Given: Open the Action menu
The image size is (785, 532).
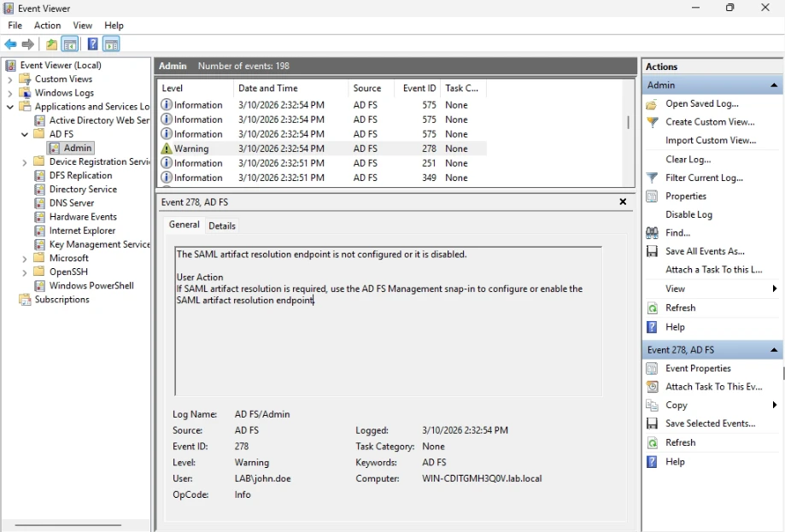Looking at the screenshot, I should coord(47,26).
